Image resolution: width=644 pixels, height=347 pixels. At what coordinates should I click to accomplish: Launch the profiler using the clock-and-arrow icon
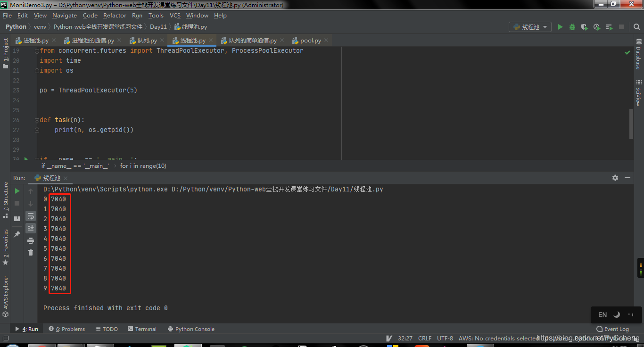(x=597, y=27)
